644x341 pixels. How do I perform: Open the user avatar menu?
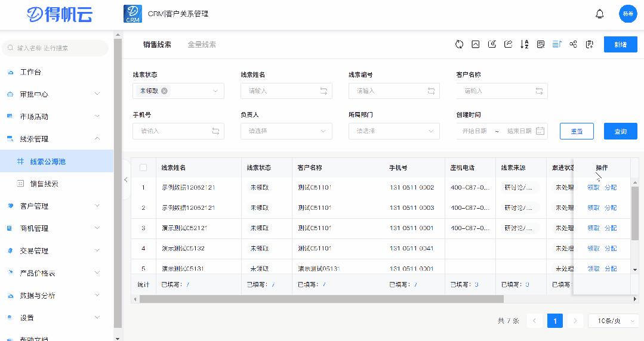click(627, 14)
